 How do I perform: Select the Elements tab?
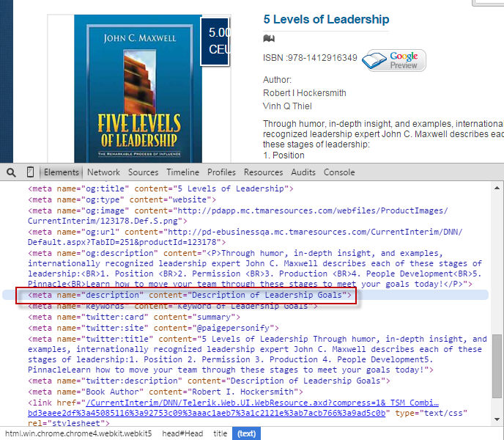pyautogui.click(x=61, y=172)
